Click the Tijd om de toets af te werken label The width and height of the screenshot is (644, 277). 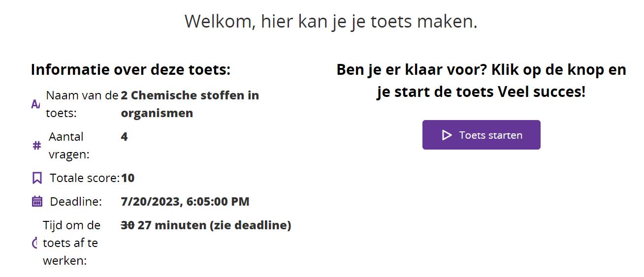coord(72,243)
